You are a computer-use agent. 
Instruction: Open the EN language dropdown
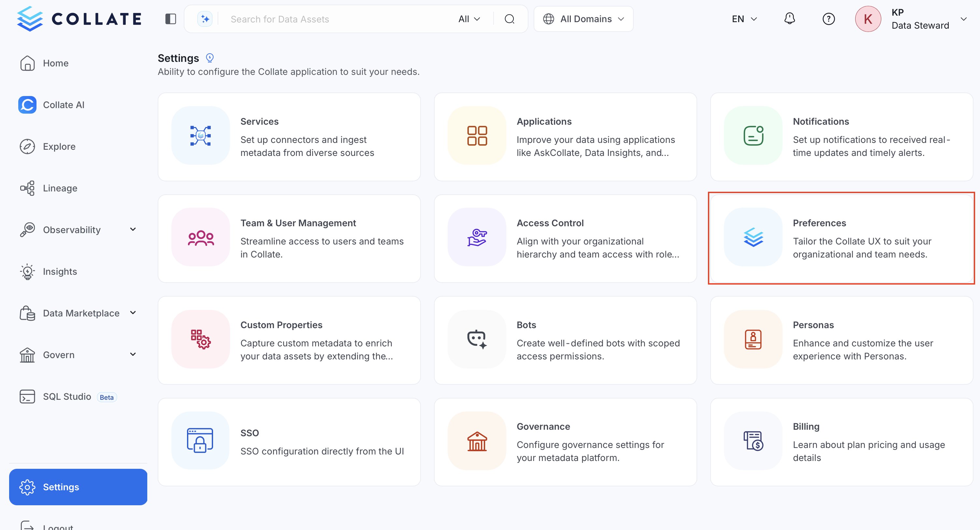pyautogui.click(x=744, y=19)
